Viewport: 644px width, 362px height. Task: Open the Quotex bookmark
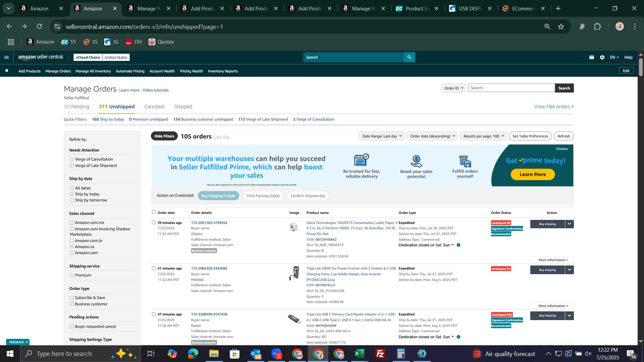pyautogui.click(x=161, y=42)
